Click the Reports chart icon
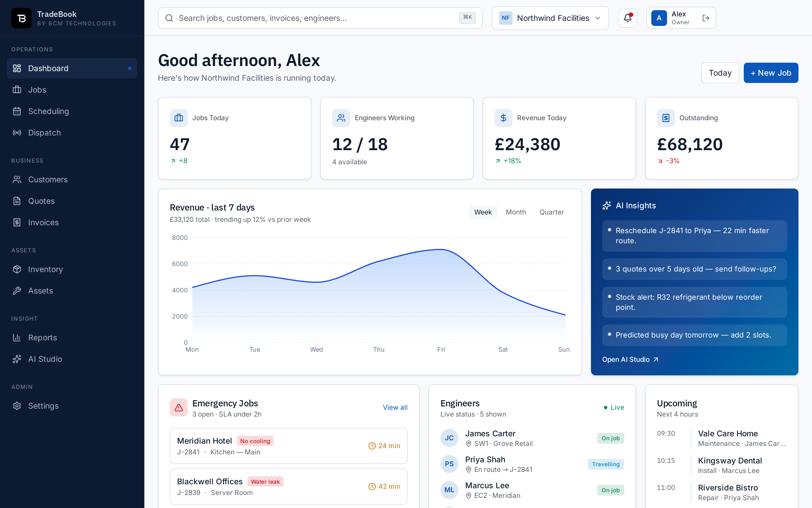The image size is (812, 508). click(x=17, y=337)
